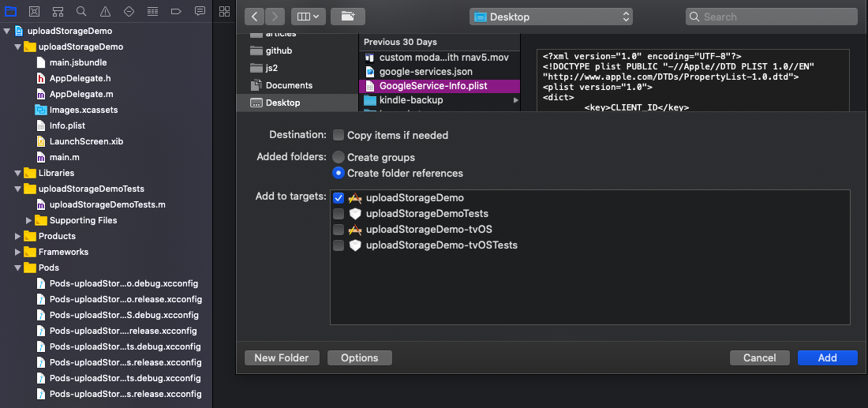The width and height of the screenshot is (868, 408).
Task: Open the source control navigator icon
Action: (34, 12)
